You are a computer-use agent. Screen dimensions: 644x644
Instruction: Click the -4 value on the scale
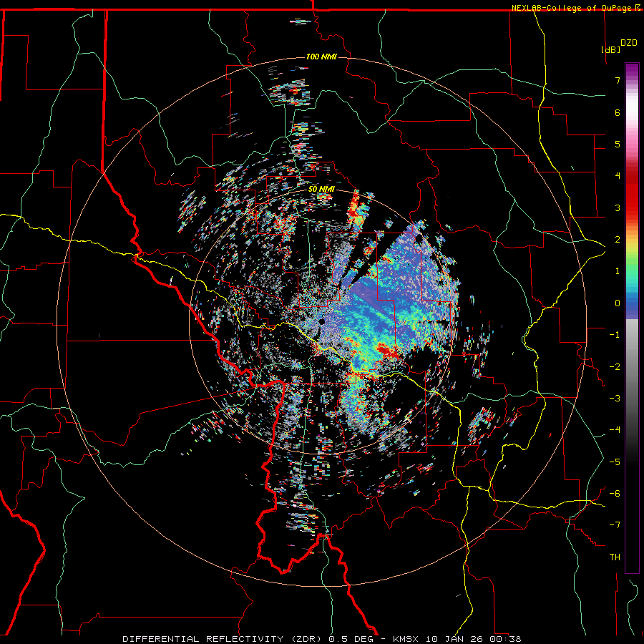click(615, 430)
